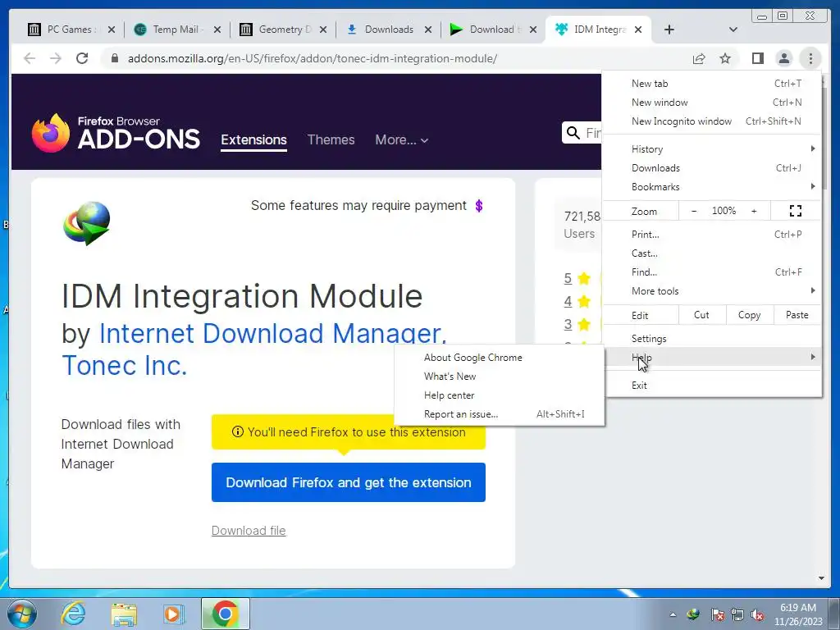This screenshot has width=840, height=630.
Task: Choose Cast... in the menu
Action: (x=713, y=253)
